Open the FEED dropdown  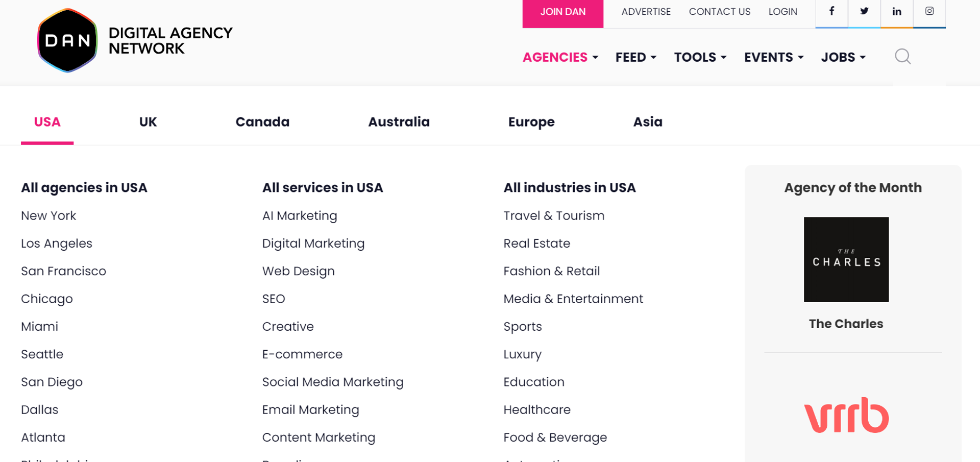631,57
